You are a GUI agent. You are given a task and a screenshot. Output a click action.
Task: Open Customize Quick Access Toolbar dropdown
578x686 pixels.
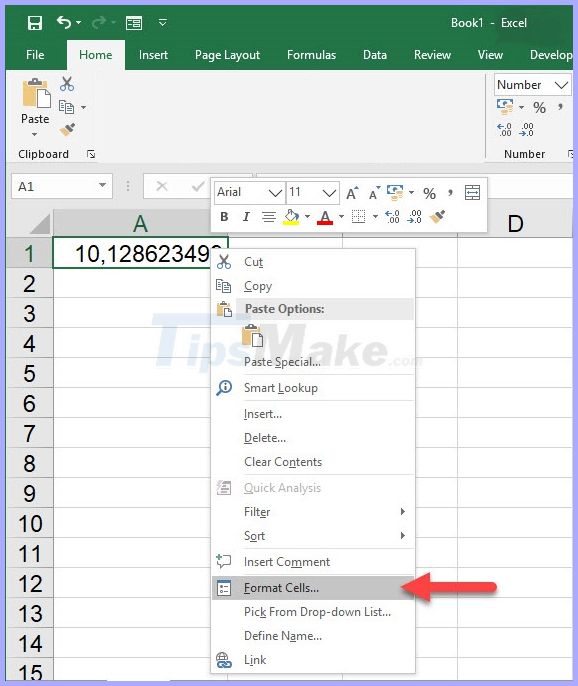(x=162, y=22)
